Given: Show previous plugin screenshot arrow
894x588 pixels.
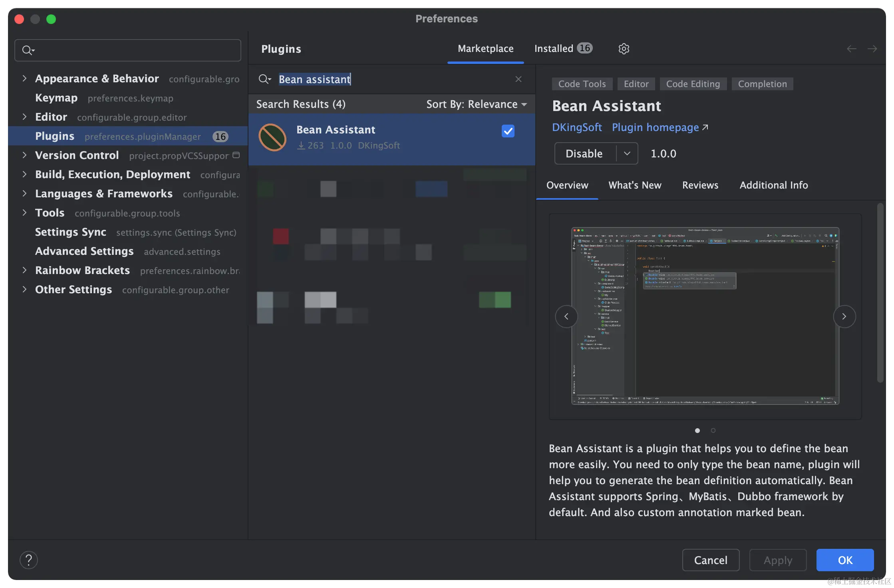Looking at the screenshot, I should pos(566,316).
